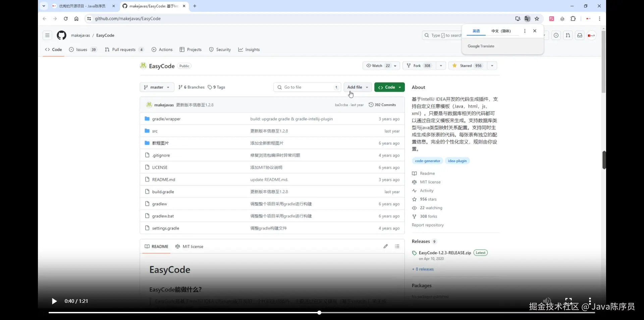The height and width of the screenshot is (320, 644).
Task: Open the README outline list icon
Action: [x=397, y=246]
